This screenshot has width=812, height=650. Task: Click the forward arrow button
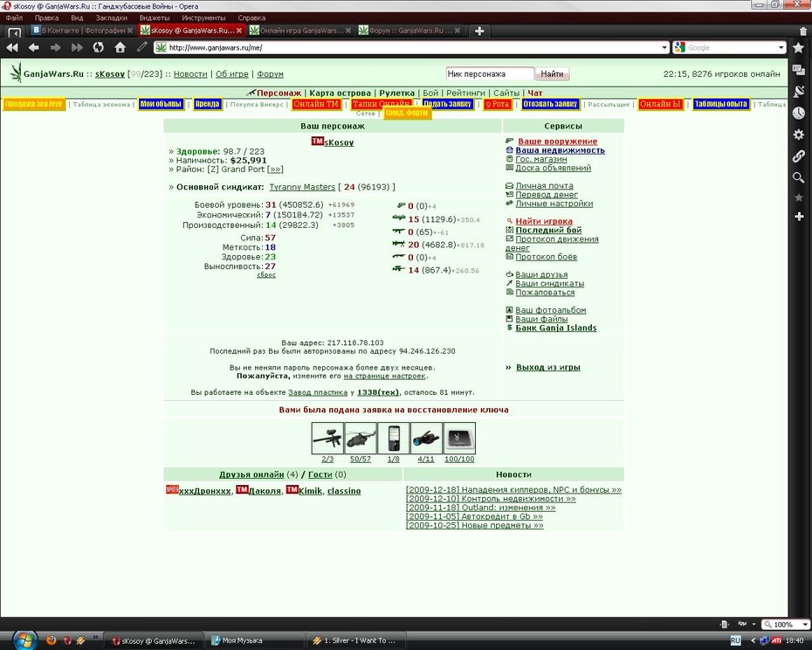55,48
